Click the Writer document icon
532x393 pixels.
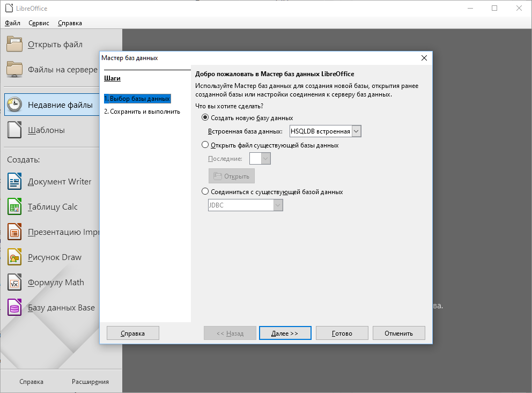click(x=14, y=182)
